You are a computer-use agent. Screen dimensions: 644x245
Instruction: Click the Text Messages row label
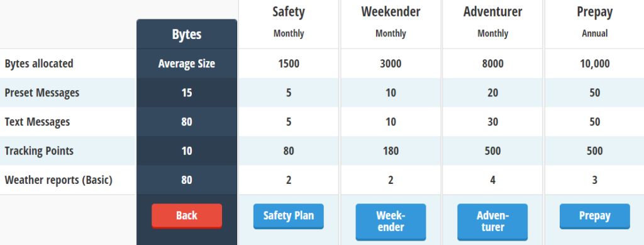37,122
